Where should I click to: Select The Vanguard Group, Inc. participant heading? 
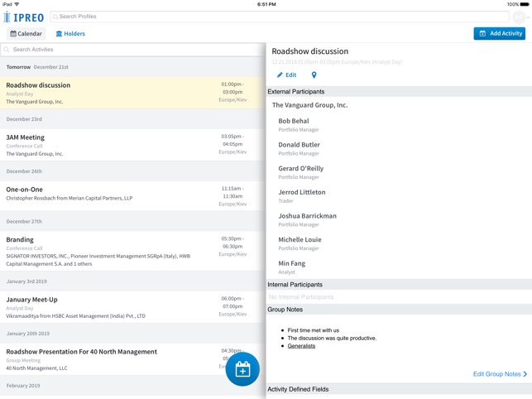[309, 105]
